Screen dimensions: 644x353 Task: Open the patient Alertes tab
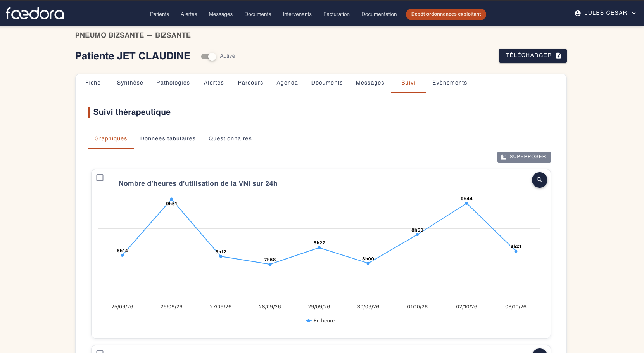point(214,83)
